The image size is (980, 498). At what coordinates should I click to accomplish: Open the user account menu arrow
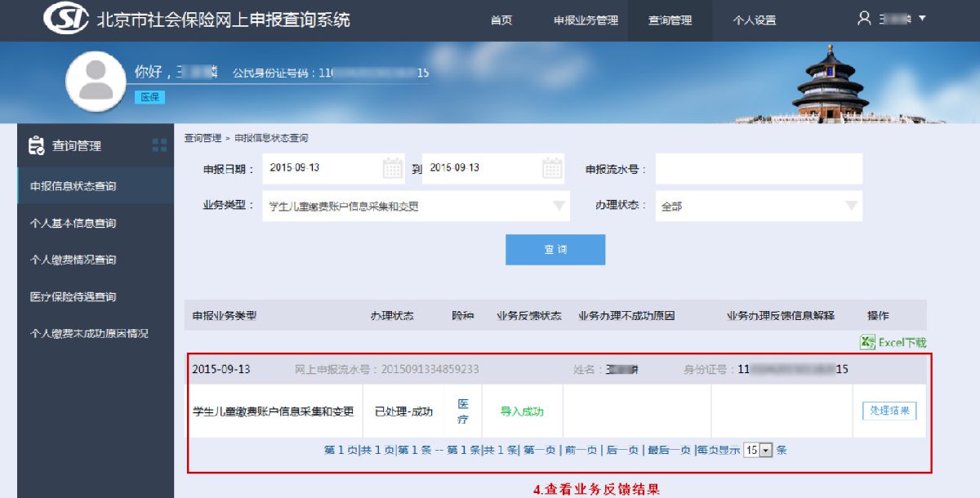(x=922, y=18)
